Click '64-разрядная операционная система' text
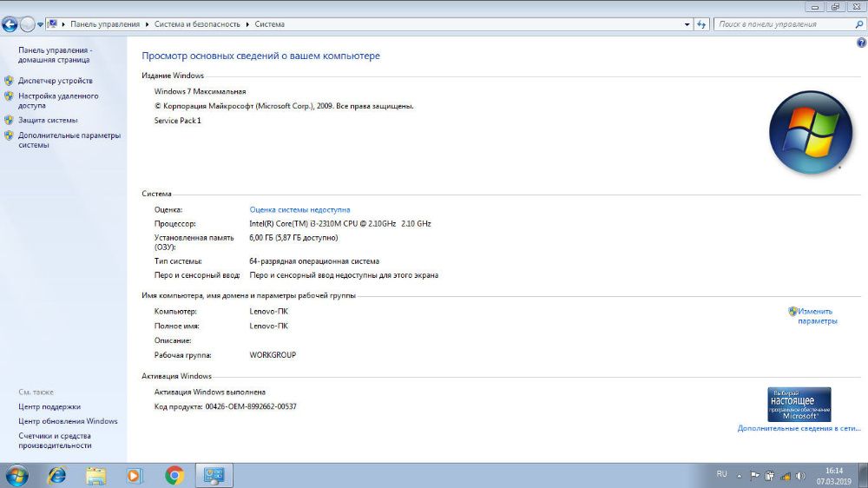This screenshot has height=488, width=868. [314, 261]
